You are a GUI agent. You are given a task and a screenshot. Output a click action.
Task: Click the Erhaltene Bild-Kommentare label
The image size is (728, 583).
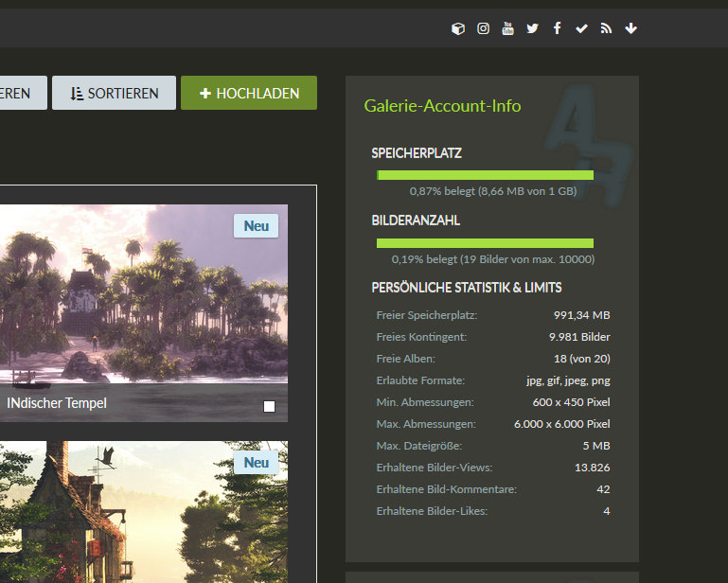[x=447, y=489]
